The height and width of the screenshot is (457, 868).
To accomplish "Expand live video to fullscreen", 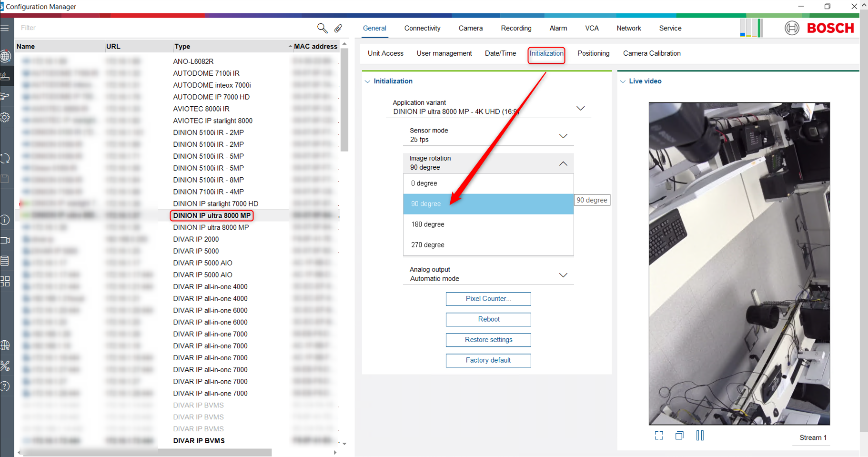I will tap(659, 436).
